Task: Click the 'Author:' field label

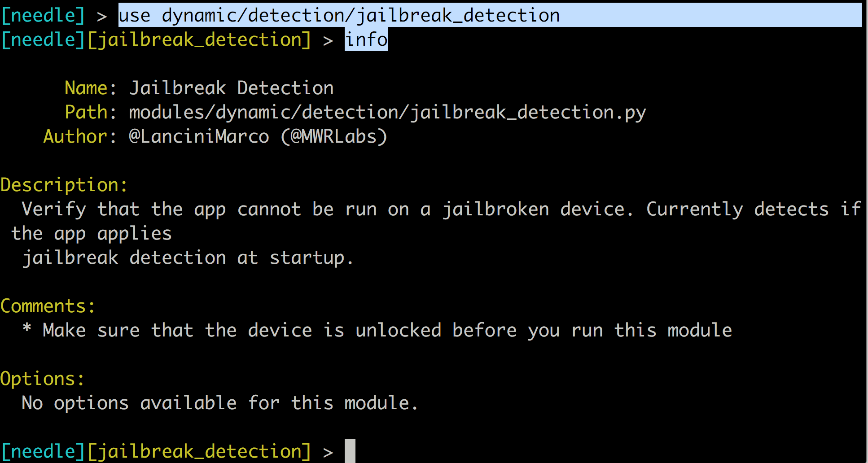Action: [x=80, y=136]
